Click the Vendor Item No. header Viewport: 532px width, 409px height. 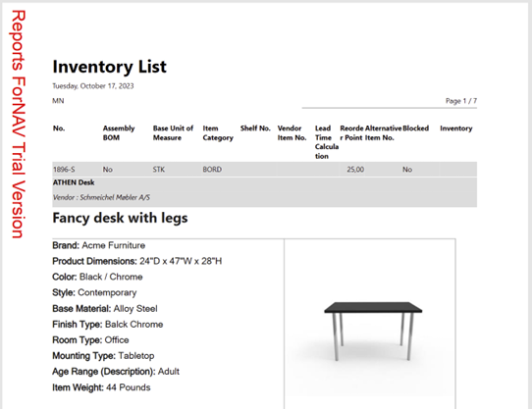pos(292,133)
